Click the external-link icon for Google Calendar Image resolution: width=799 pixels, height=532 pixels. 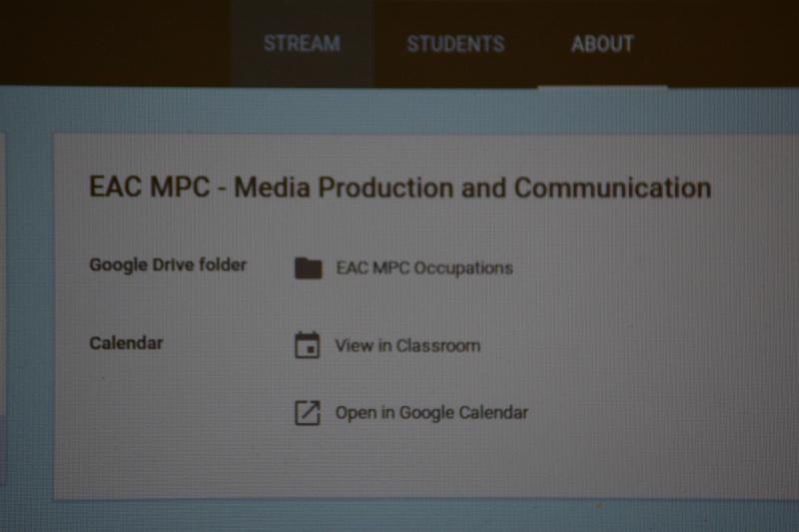click(x=308, y=412)
